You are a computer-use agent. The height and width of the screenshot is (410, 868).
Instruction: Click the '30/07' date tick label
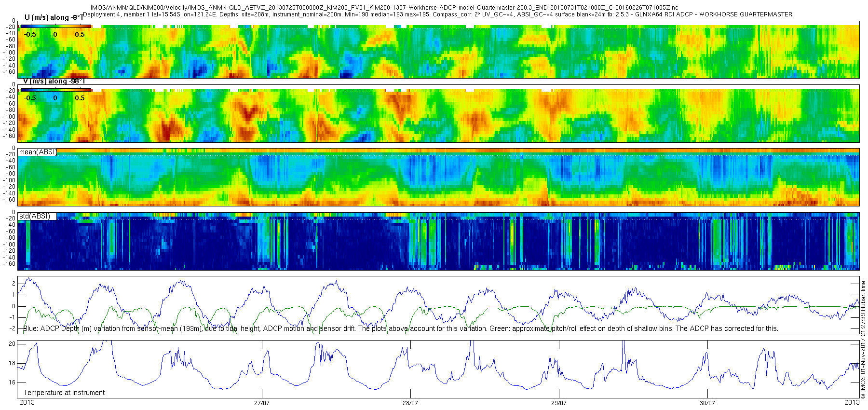707,403
